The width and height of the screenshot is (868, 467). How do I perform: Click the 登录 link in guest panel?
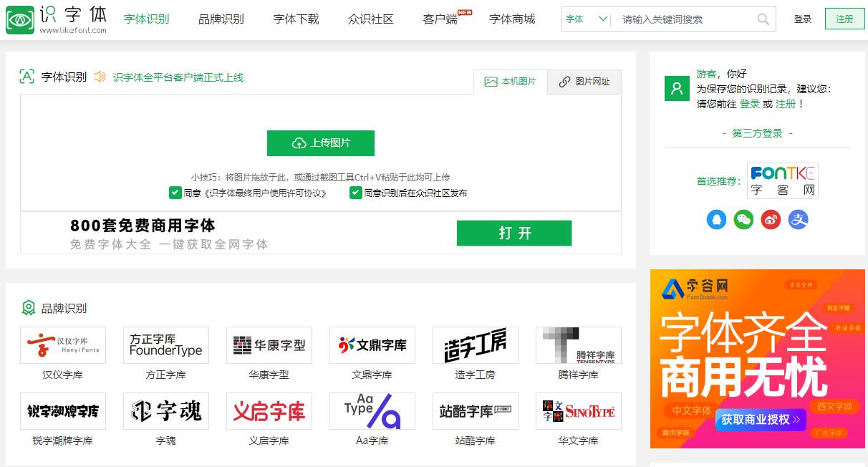[750, 104]
